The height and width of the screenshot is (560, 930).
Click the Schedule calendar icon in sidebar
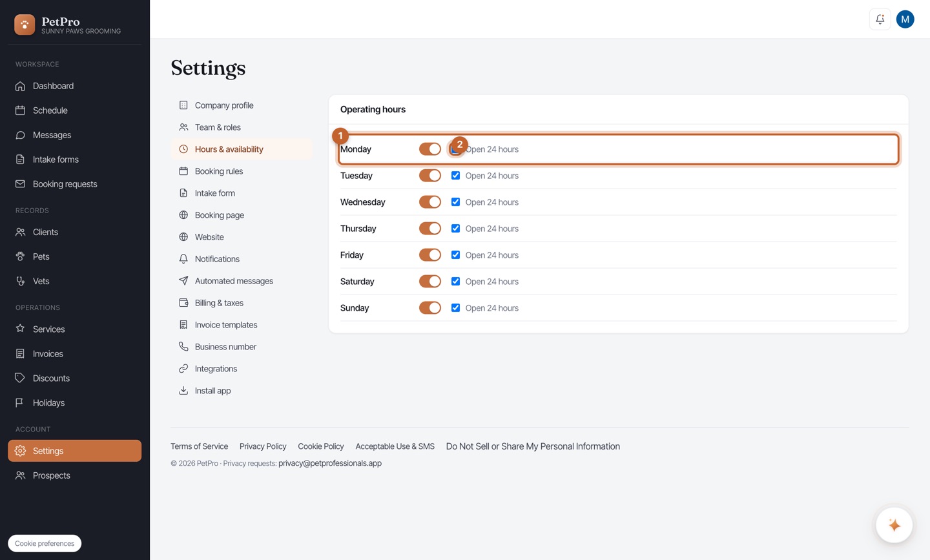click(21, 110)
